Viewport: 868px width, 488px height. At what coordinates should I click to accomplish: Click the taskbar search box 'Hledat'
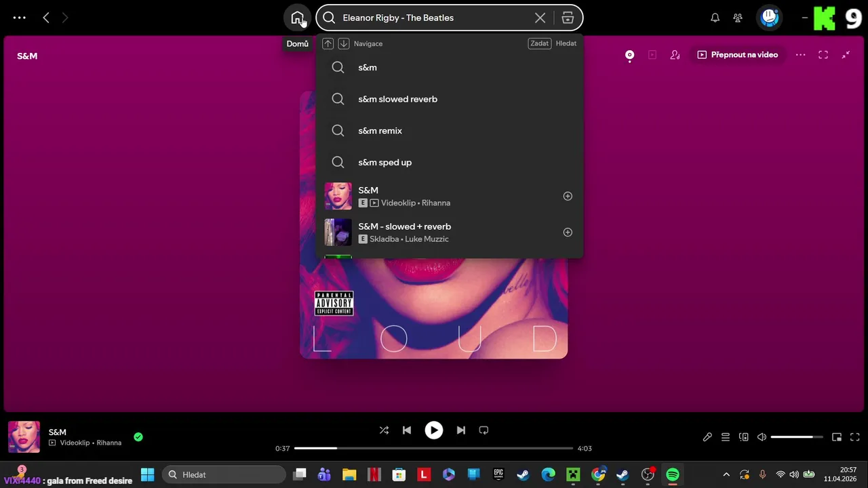pos(224,474)
